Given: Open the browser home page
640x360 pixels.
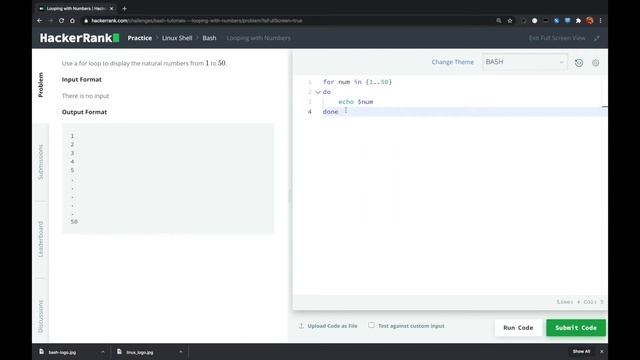Looking at the screenshot, I should 72,20.
